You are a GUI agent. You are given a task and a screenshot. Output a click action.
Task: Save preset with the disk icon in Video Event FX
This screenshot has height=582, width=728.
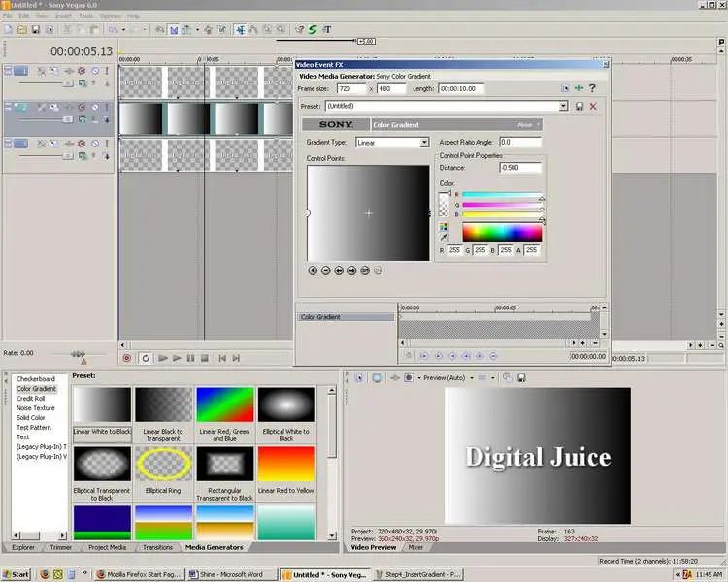tap(579, 107)
